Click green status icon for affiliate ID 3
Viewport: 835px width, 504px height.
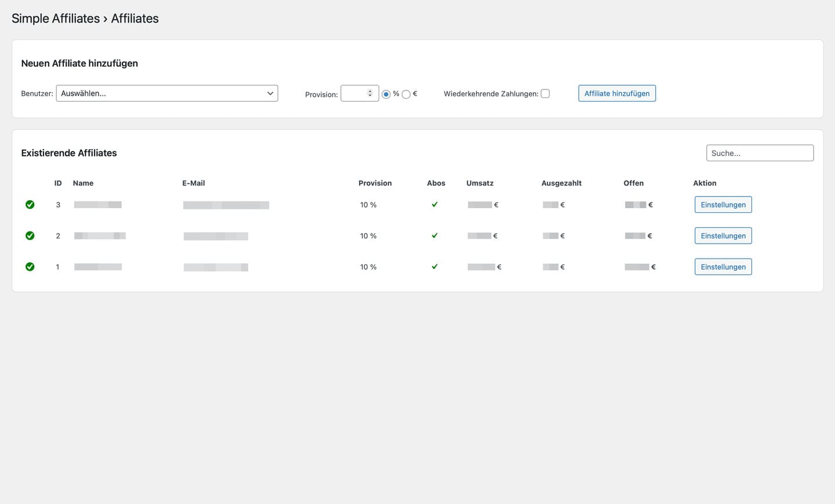[x=30, y=205]
